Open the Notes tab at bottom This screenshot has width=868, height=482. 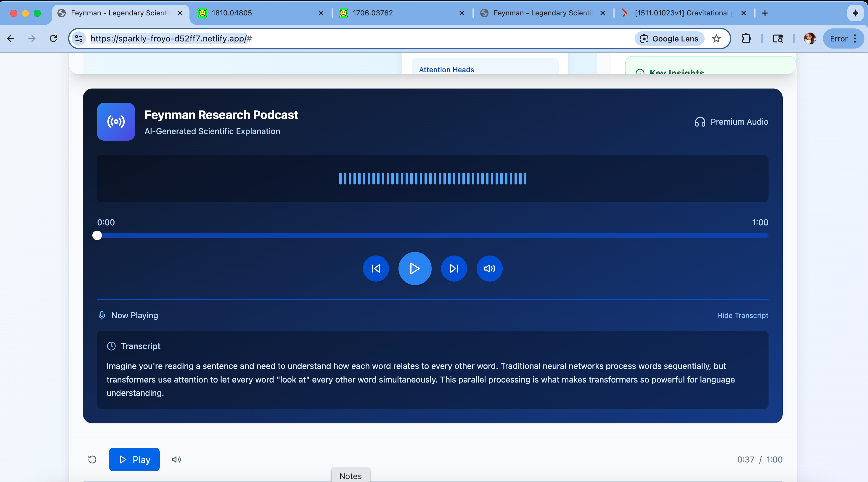pos(351,475)
